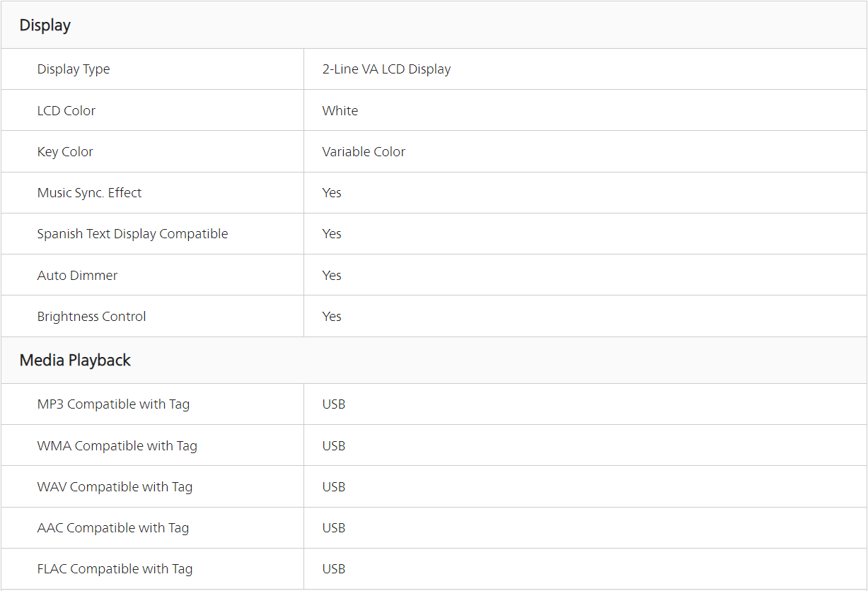Select MP3 Compatible with Tag label
The height and width of the screenshot is (591, 868).
(x=113, y=404)
